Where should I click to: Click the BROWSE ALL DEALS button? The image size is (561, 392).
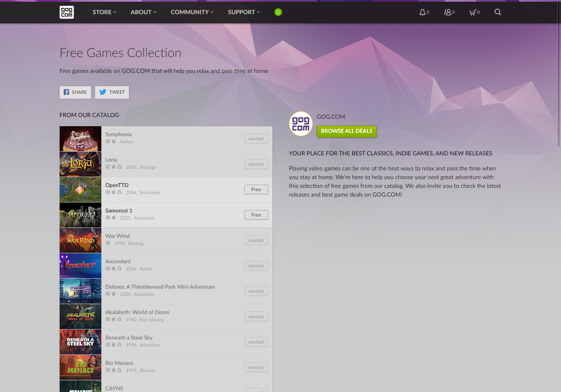pyautogui.click(x=347, y=131)
